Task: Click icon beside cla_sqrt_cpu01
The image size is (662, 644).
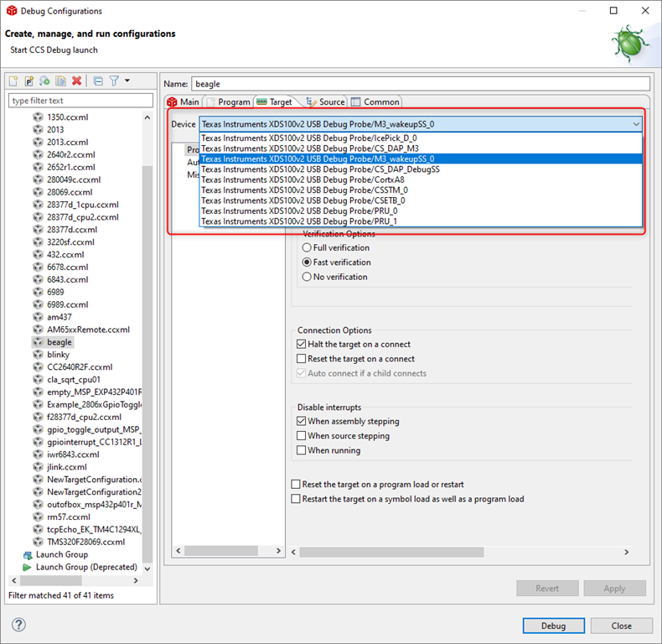Action: click(x=38, y=380)
